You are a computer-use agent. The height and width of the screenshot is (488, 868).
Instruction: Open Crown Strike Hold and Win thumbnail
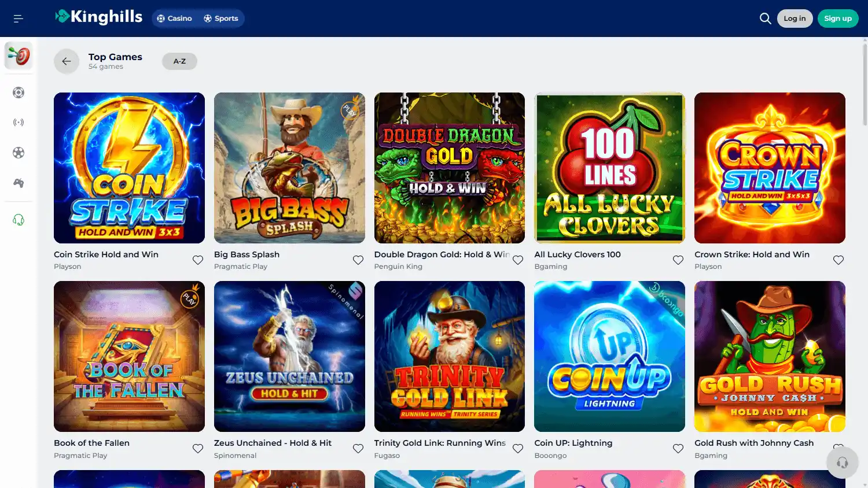(770, 168)
